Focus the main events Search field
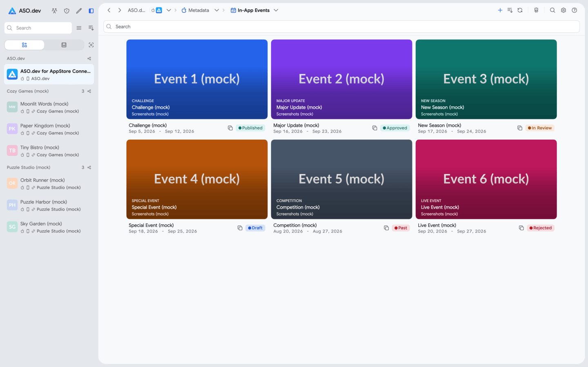The height and width of the screenshot is (367, 588). click(x=341, y=27)
